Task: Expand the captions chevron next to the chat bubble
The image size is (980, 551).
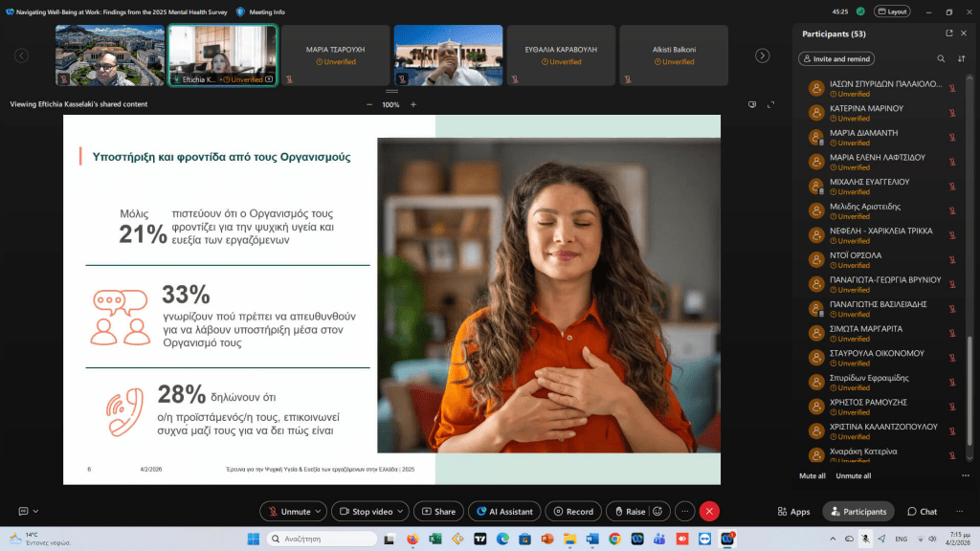Action: click(35, 511)
